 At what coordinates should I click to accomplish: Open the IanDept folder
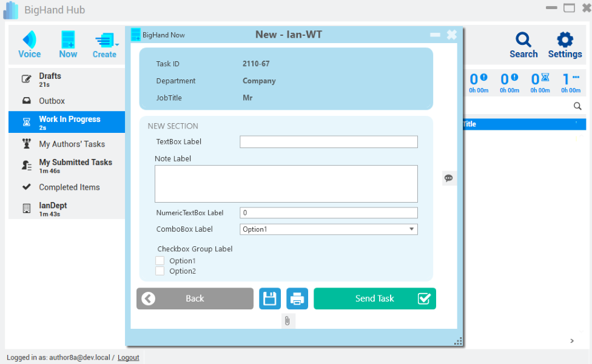67,209
